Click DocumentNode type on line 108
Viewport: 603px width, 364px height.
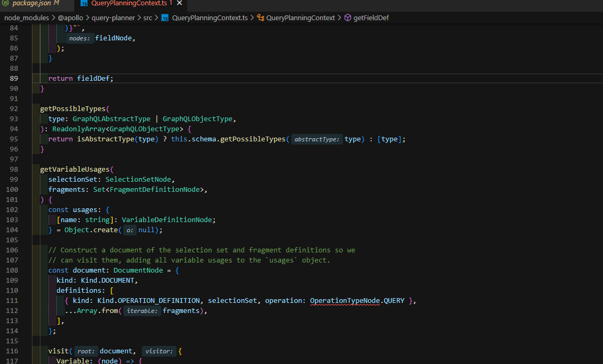[x=138, y=270]
